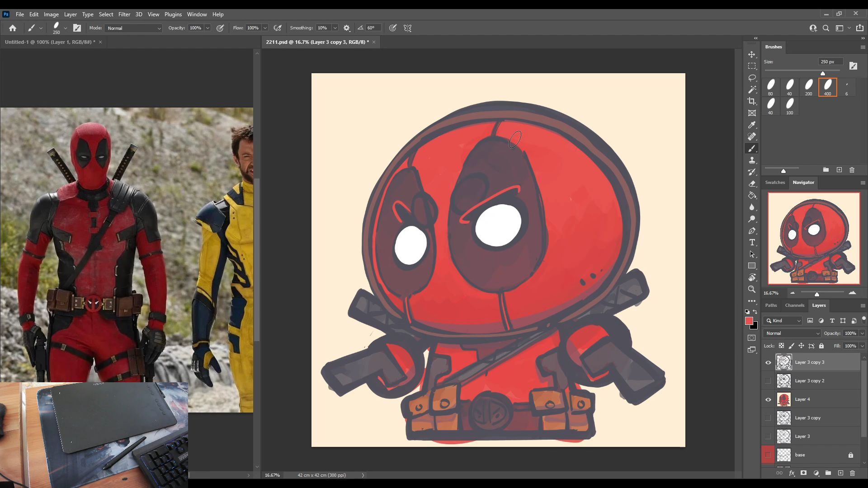Select the Move tool
Screen dimensions: 868x488
click(752, 54)
